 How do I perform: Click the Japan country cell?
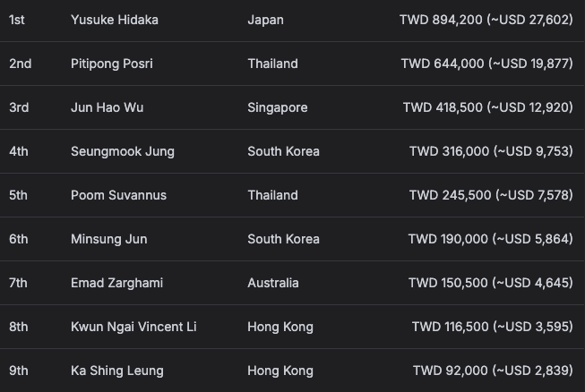point(265,20)
